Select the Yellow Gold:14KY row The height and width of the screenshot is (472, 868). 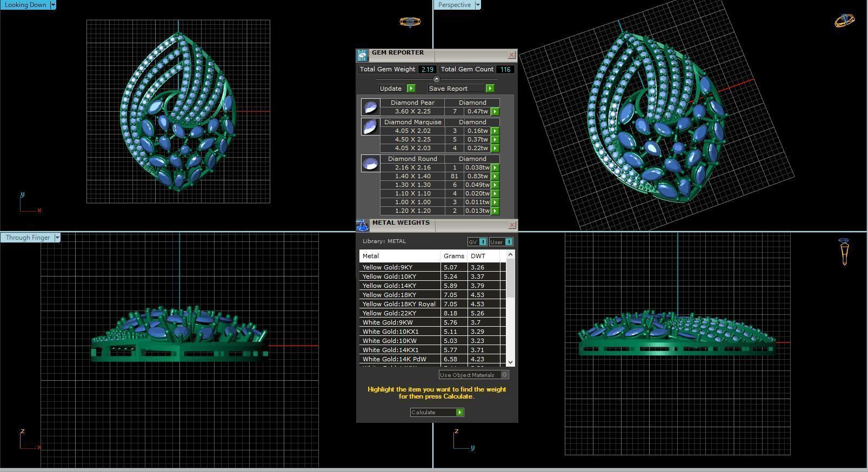point(432,286)
